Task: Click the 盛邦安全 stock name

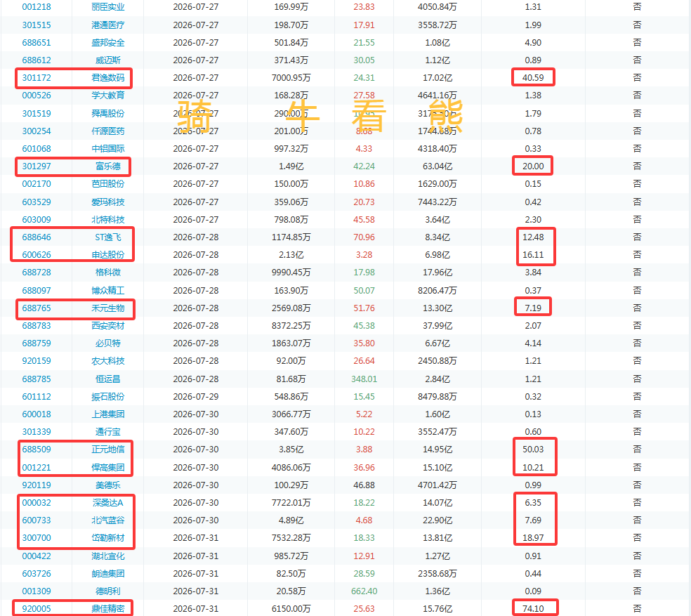Action: click(x=108, y=43)
